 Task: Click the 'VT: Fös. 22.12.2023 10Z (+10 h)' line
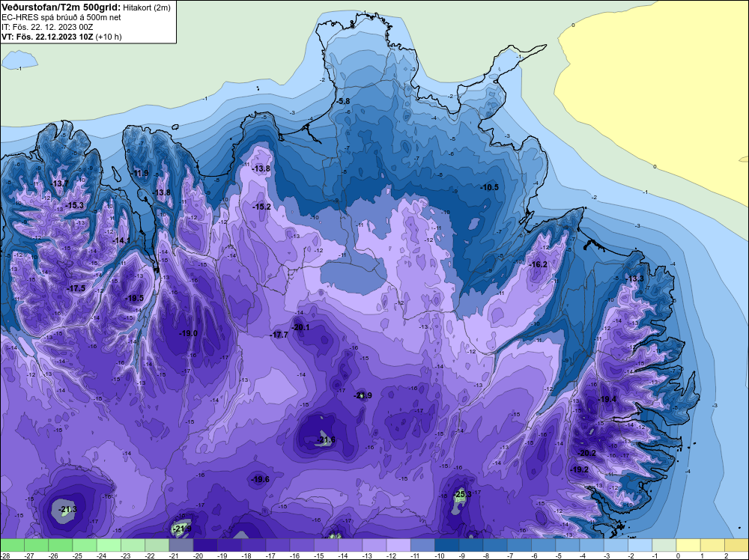click(x=61, y=37)
